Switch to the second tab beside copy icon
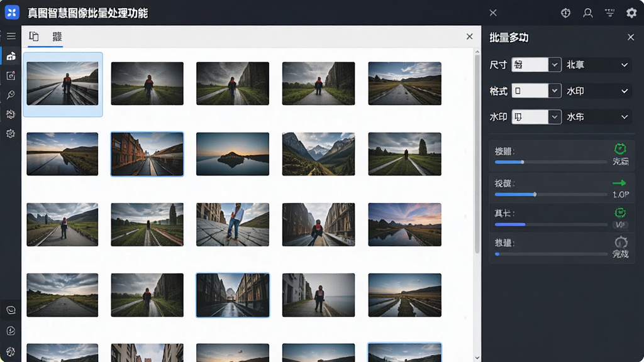The width and height of the screenshot is (644, 362). click(57, 36)
